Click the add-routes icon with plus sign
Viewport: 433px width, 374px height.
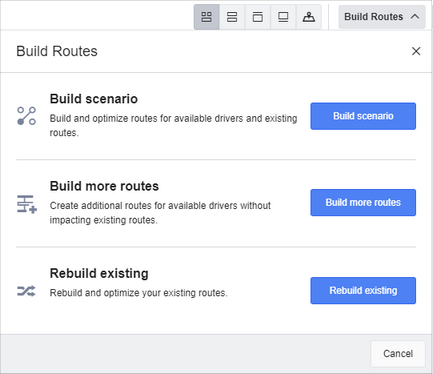(x=27, y=204)
